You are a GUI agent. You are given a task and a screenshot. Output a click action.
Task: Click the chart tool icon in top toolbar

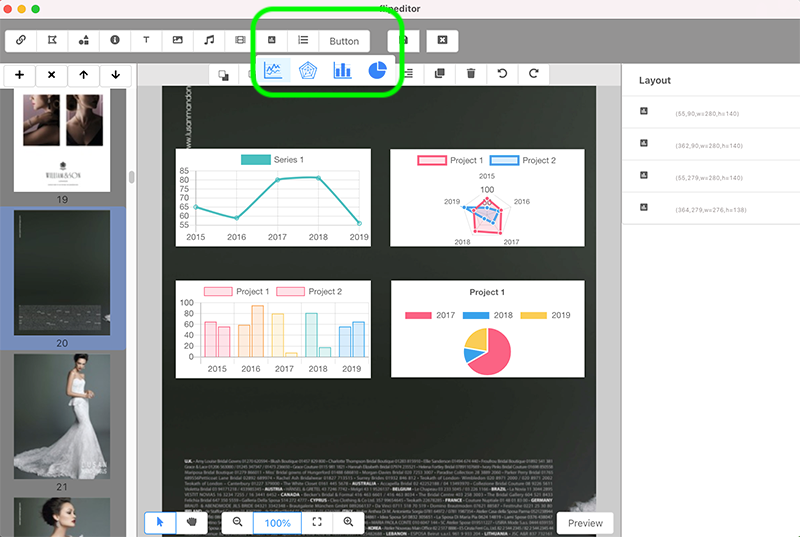272,40
